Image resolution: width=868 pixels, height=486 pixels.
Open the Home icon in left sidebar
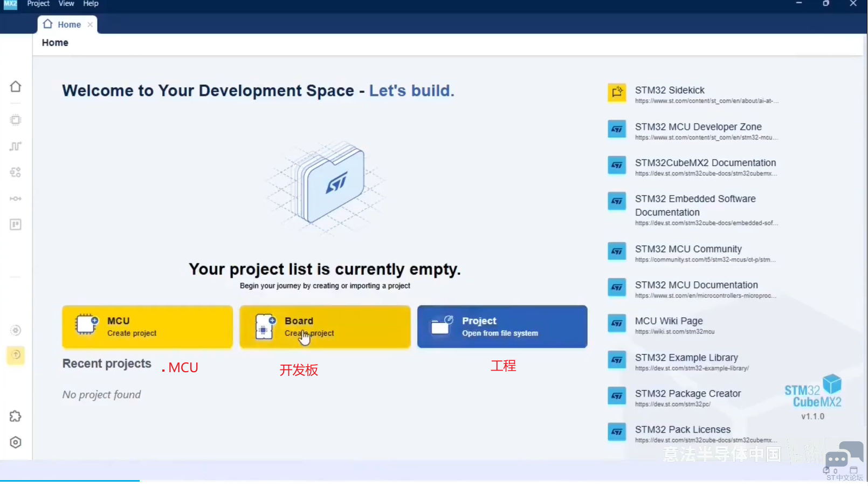16,86
